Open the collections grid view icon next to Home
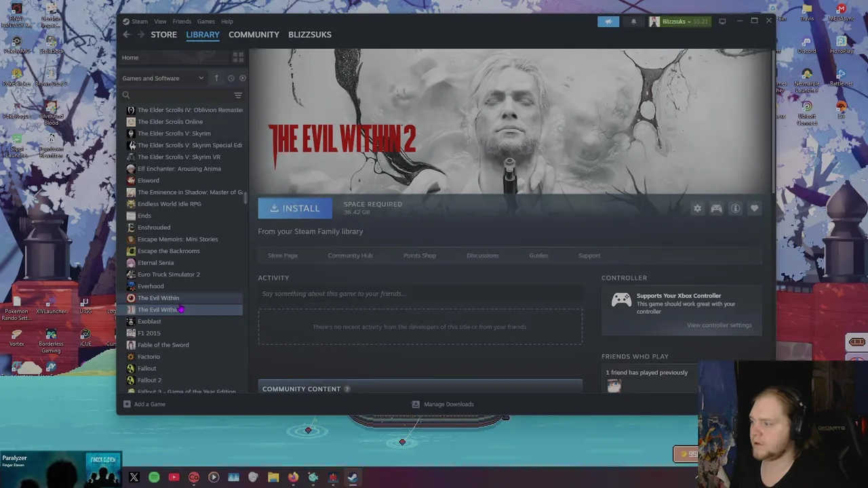868x488 pixels. pos(238,58)
